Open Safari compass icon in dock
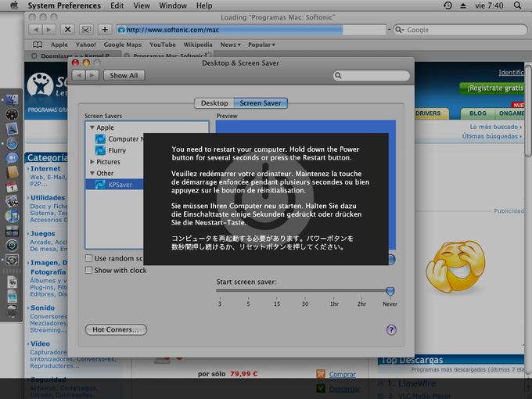The height and width of the screenshot is (399, 532). coord(12,144)
